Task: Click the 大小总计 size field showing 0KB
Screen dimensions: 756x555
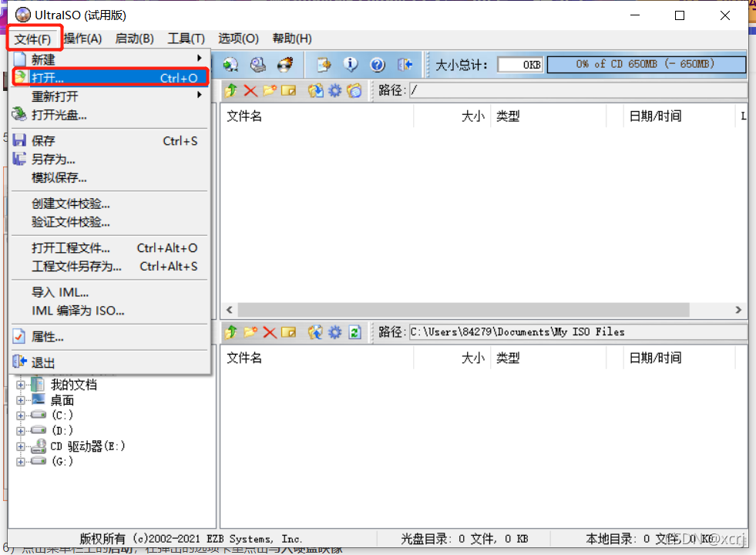Action: (520, 65)
